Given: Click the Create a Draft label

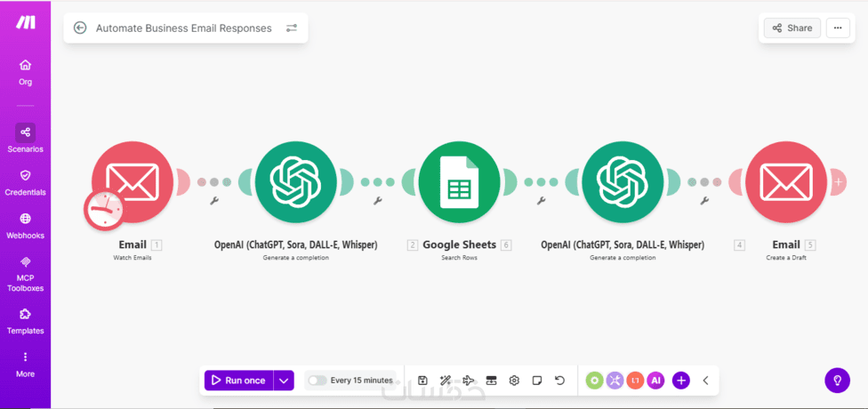Looking at the screenshot, I should pos(786,258).
